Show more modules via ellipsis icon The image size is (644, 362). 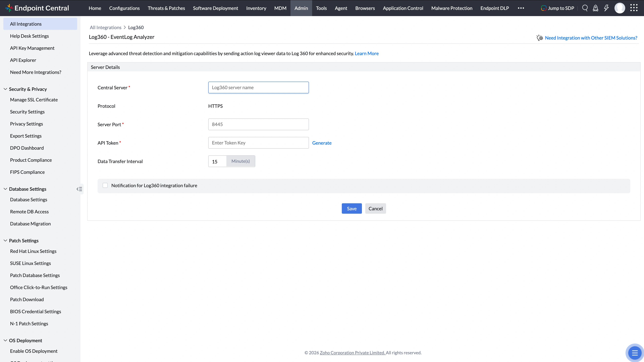coord(521,8)
